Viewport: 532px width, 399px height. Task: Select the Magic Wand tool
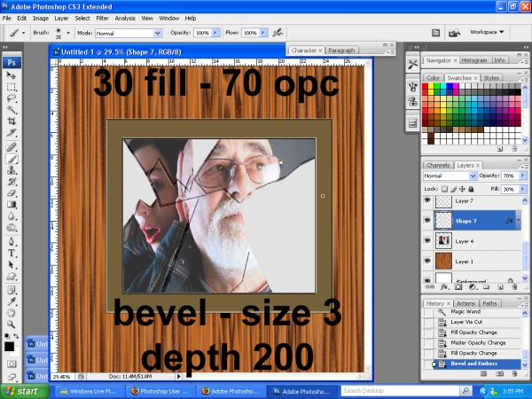12,110
